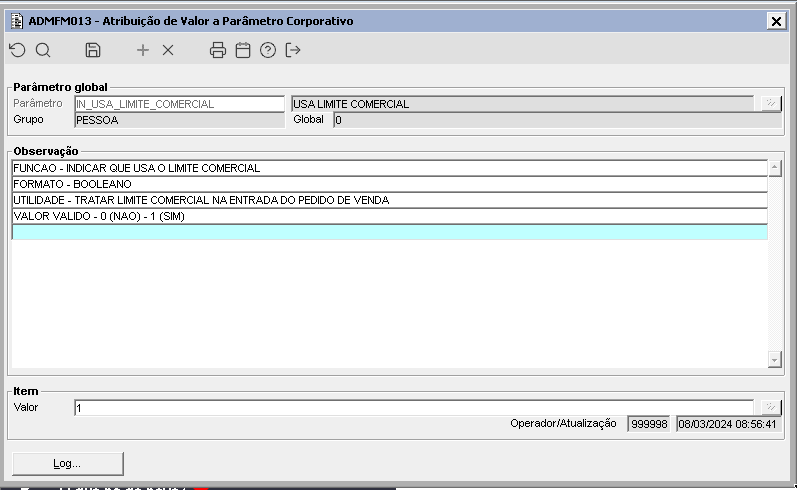
Task: Print using the printer icon
Action: [x=218, y=50]
